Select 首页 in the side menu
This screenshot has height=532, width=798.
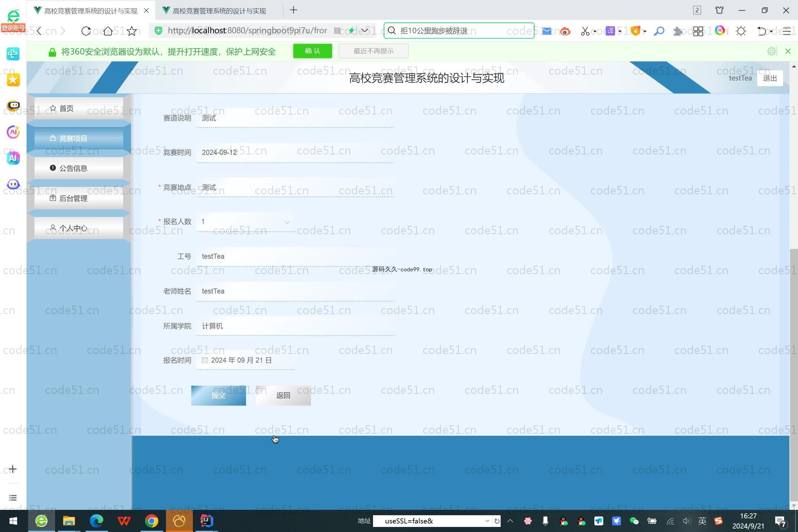[79, 108]
